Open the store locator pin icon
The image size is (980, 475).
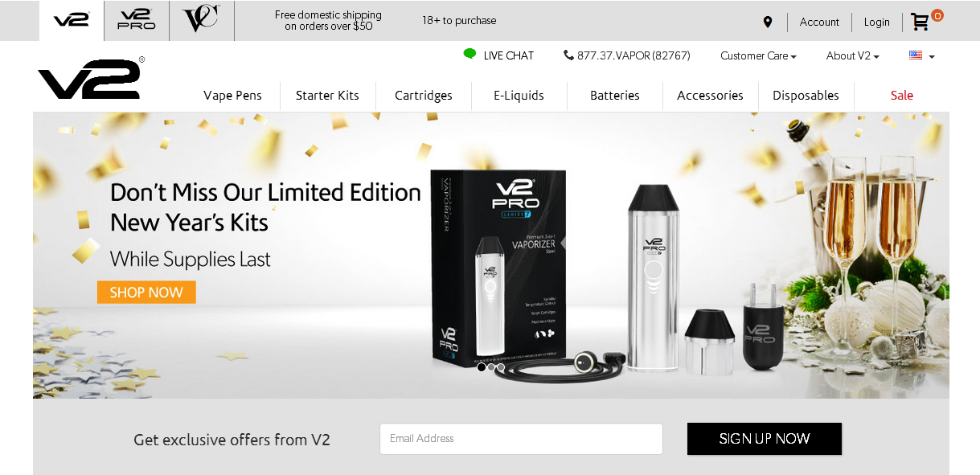coord(768,22)
